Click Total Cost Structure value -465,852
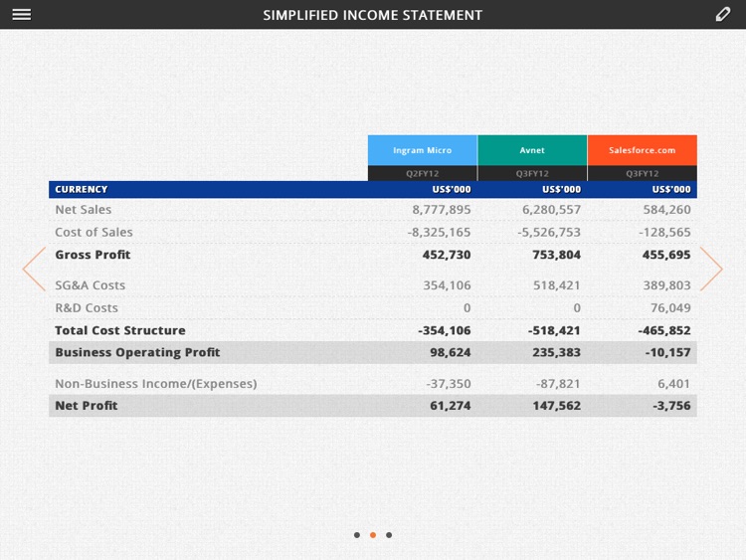 pyautogui.click(x=664, y=330)
